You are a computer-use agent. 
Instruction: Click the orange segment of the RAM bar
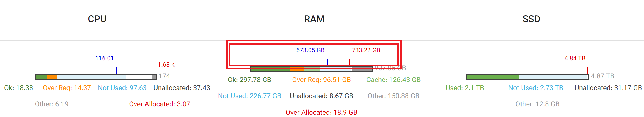point(297,69)
